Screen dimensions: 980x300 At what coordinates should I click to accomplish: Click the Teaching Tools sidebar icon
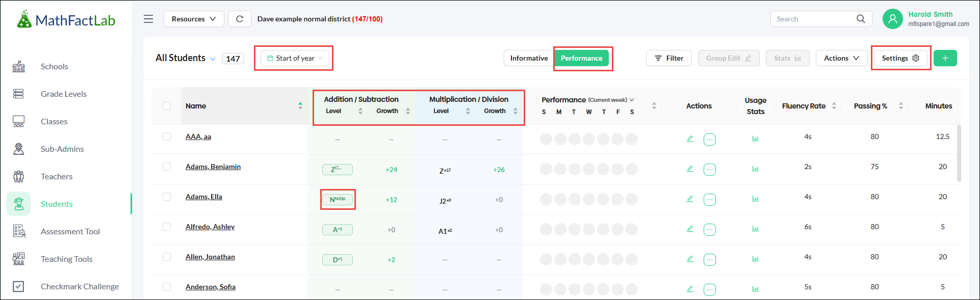tap(19, 259)
